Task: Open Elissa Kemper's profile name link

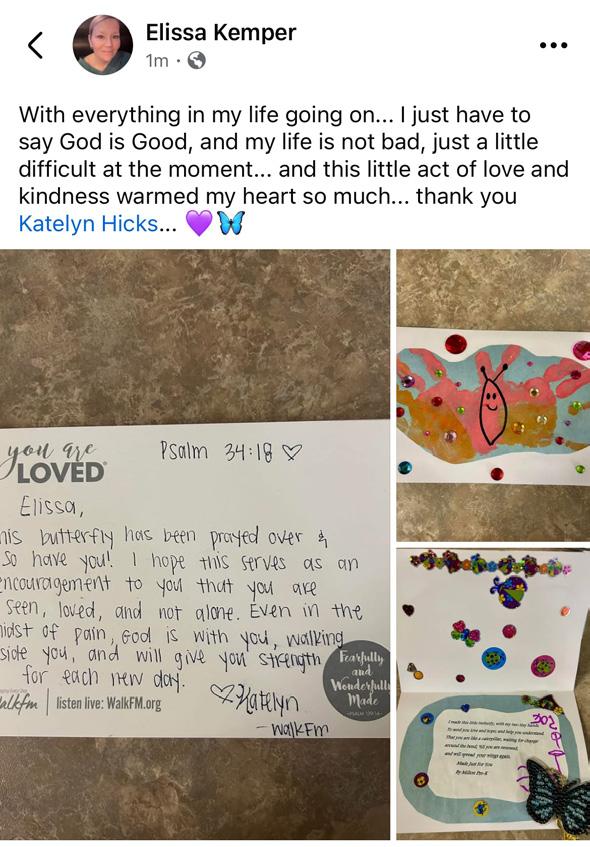Action: click(221, 32)
